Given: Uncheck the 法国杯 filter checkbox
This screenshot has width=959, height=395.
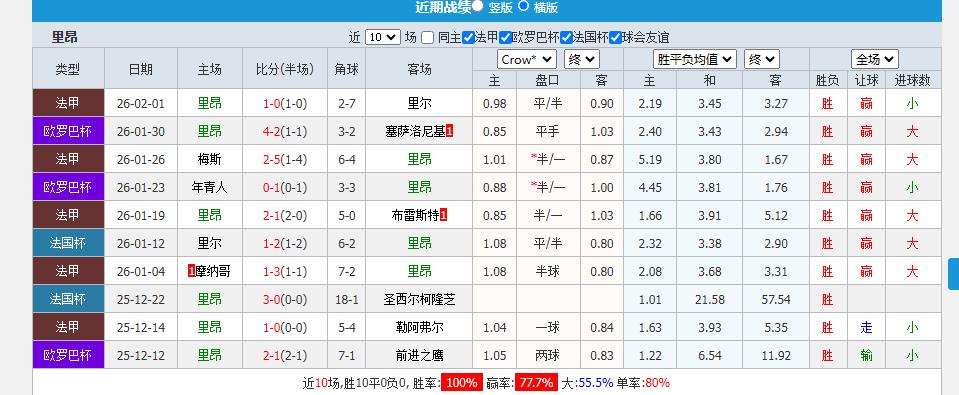Looking at the screenshot, I should point(566,37).
